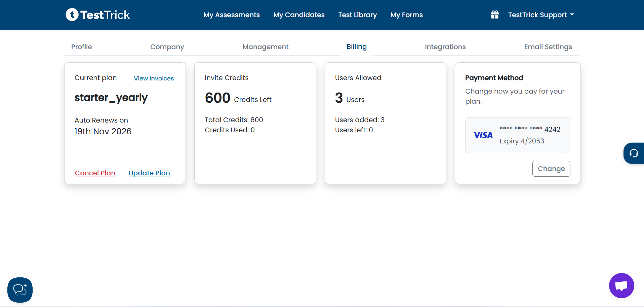Click the Users added: 3 line
The width and height of the screenshot is (644, 307).
click(x=360, y=120)
